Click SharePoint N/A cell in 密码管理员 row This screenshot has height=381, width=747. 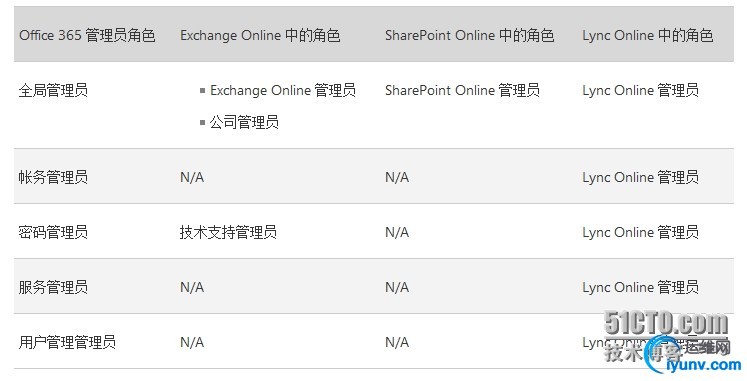tap(397, 232)
